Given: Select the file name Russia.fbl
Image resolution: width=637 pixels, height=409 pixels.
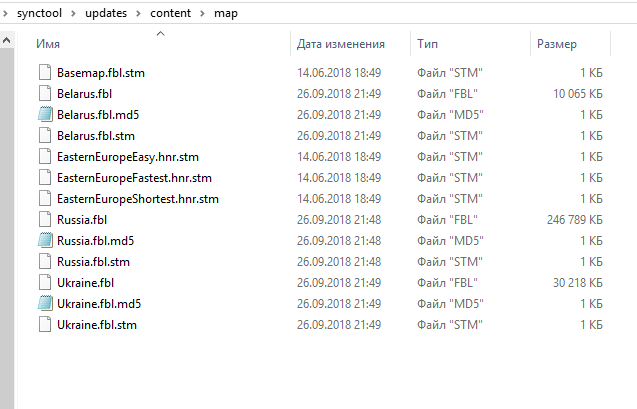Looking at the screenshot, I should pos(82,220).
